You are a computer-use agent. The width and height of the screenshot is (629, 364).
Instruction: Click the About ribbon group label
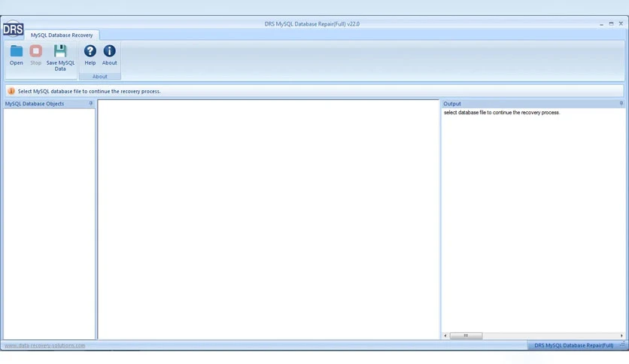(x=100, y=76)
